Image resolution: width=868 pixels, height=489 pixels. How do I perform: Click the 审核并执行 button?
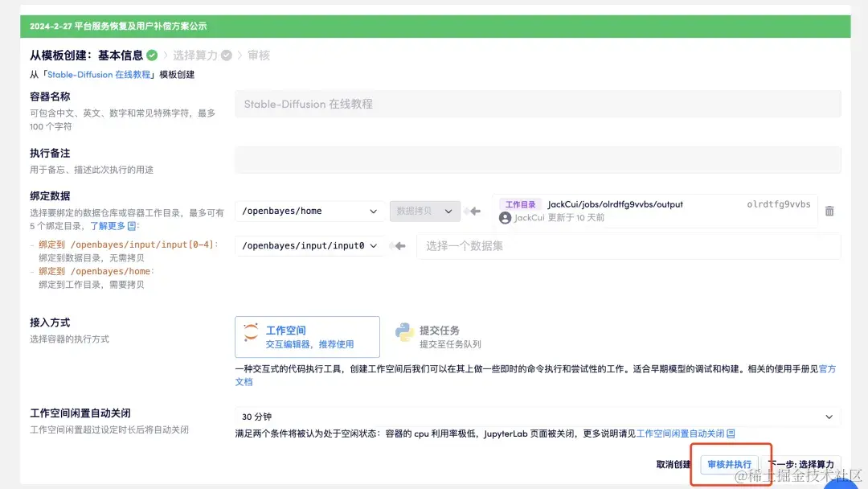point(731,464)
